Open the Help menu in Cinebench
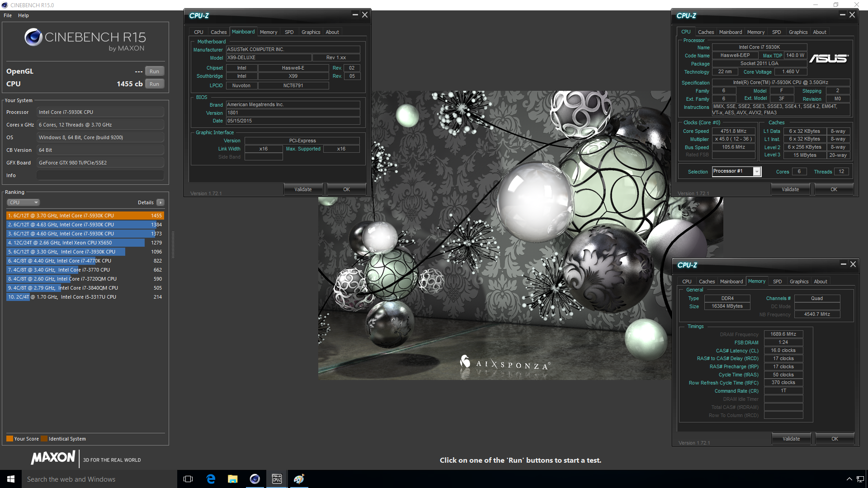Viewport: 868px width, 488px height. [24, 15]
